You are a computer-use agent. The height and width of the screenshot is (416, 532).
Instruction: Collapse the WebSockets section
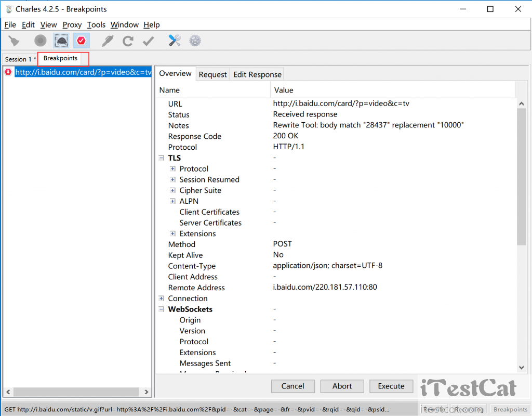pos(161,309)
